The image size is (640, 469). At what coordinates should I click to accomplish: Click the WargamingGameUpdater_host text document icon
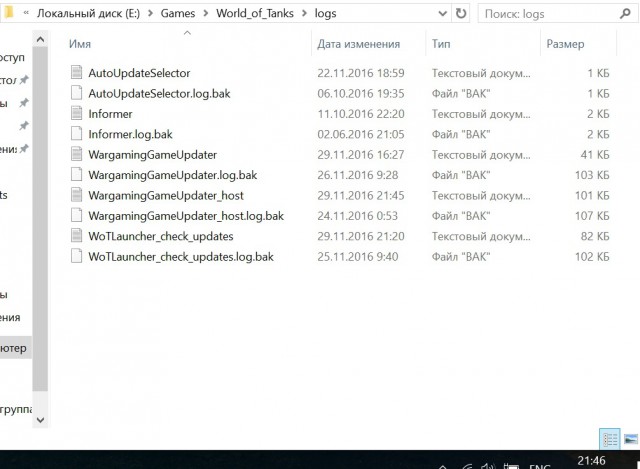[76, 195]
